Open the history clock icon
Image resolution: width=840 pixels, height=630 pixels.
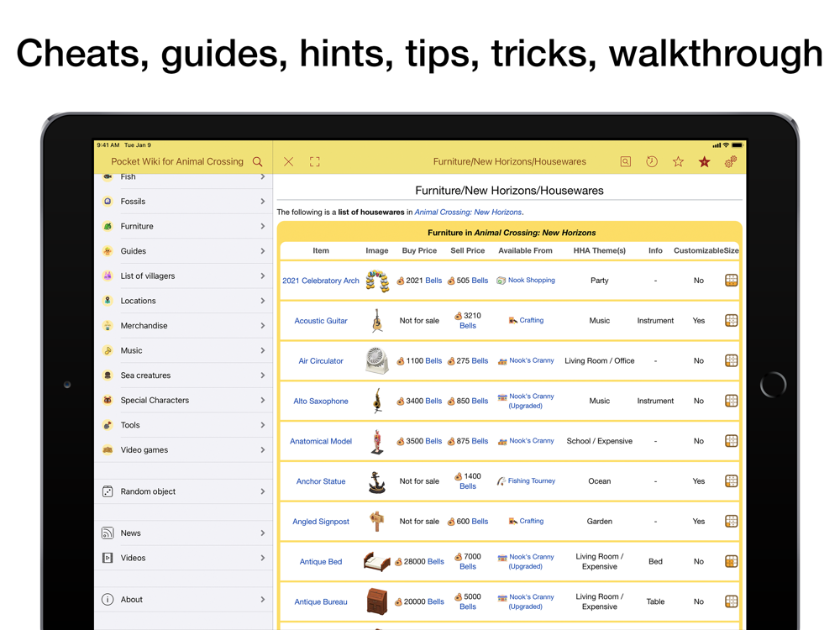coord(652,162)
